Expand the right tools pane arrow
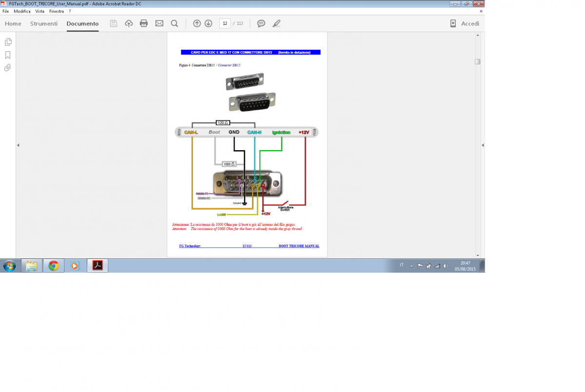 (x=483, y=145)
